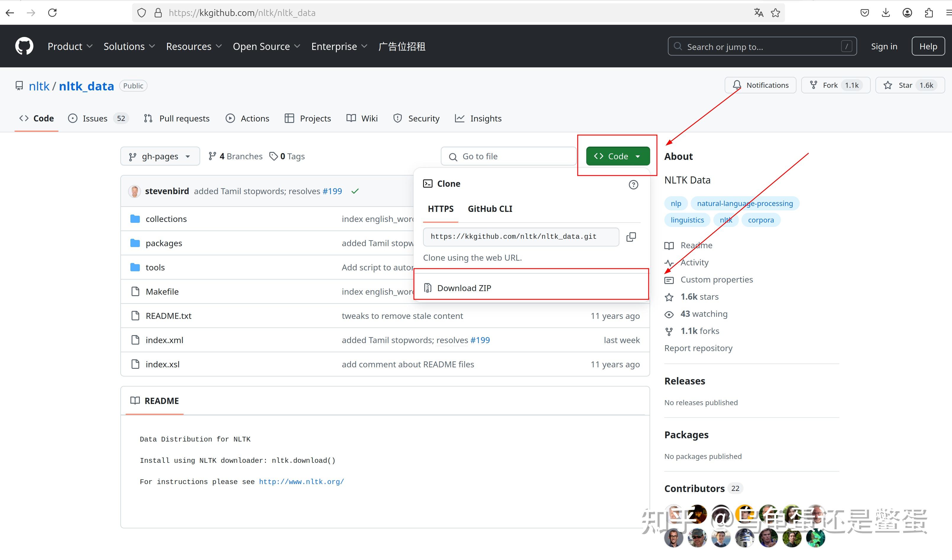Toggle the green Code dropdown button
Image resolution: width=952 pixels, height=560 pixels.
(618, 156)
